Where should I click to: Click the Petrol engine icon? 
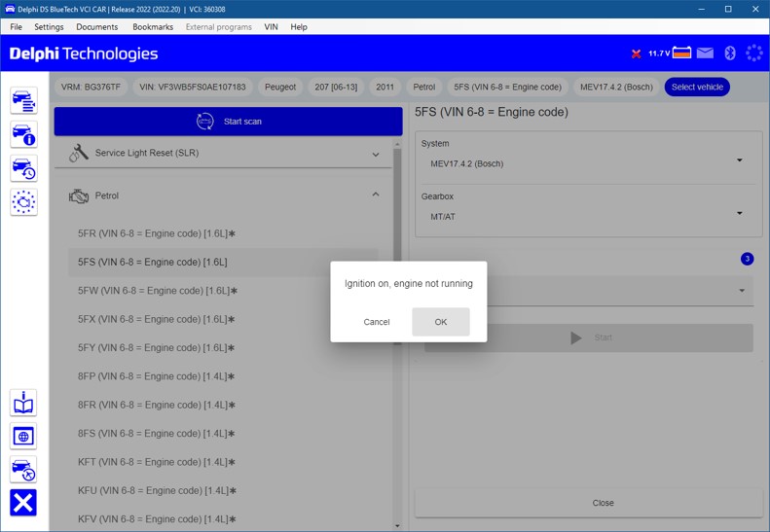79,195
